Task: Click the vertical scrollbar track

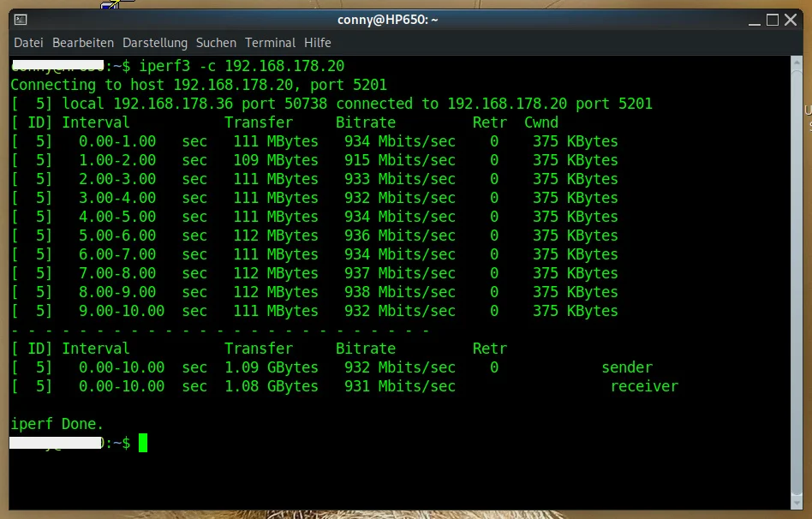Action: tap(797, 283)
